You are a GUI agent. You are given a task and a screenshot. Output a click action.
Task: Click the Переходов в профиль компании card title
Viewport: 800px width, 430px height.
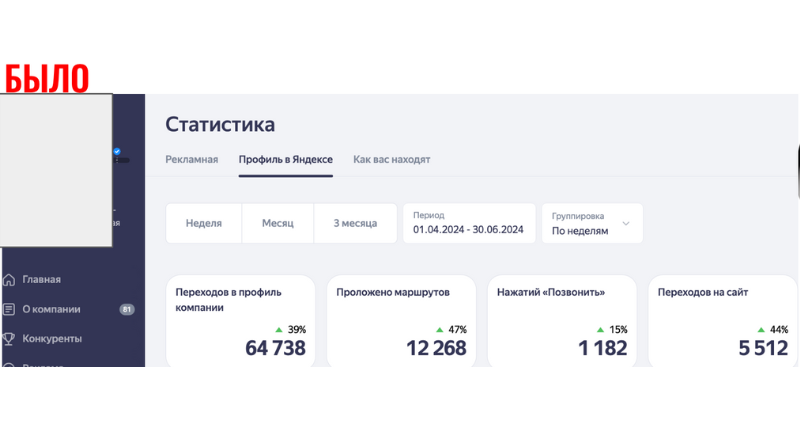[228, 300]
